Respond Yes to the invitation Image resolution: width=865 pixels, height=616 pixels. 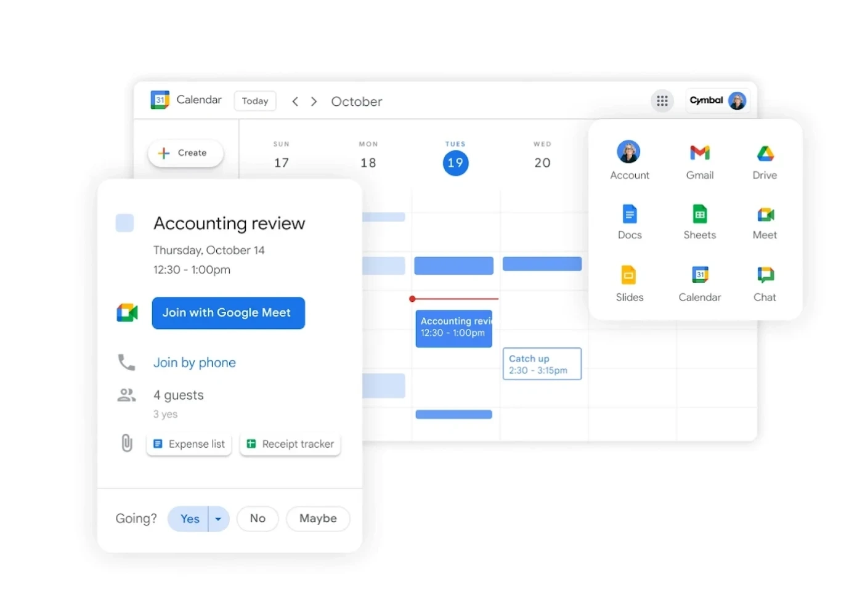click(x=189, y=519)
